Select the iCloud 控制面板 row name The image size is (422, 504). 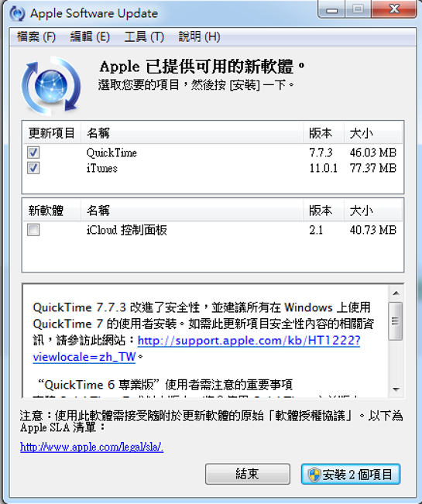tap(127, 230)
